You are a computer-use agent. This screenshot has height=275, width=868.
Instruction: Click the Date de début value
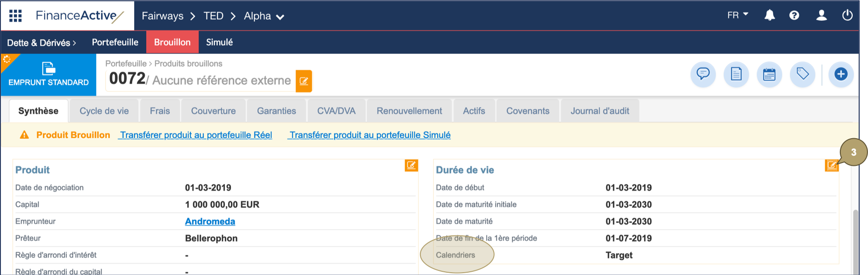click(x=629, y=187)
